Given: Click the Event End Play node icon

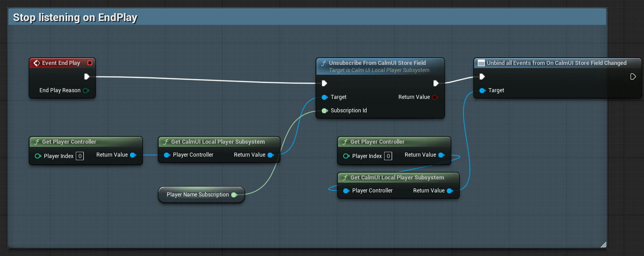Looking at the screenshot, I should coord(37,63).
